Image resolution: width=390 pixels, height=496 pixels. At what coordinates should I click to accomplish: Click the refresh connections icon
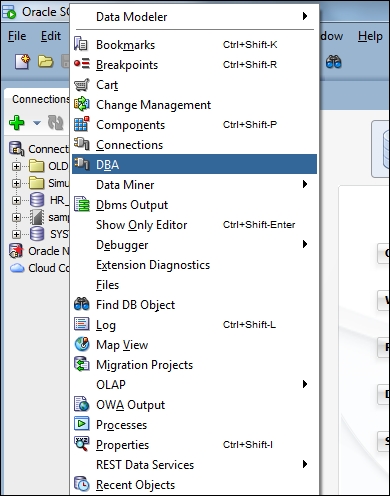click(55, 123)
